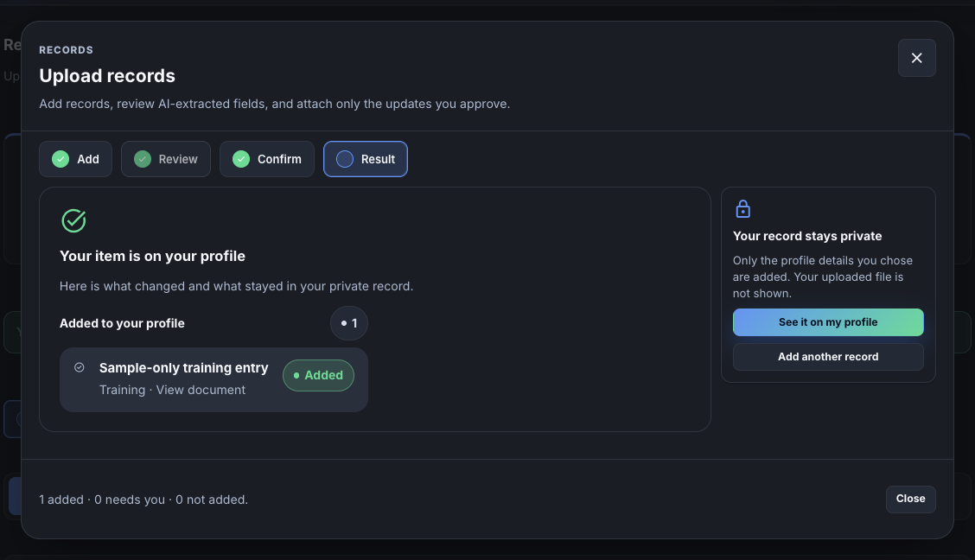Click the Added status badge

pyautogui.click(x=318, y=375)
